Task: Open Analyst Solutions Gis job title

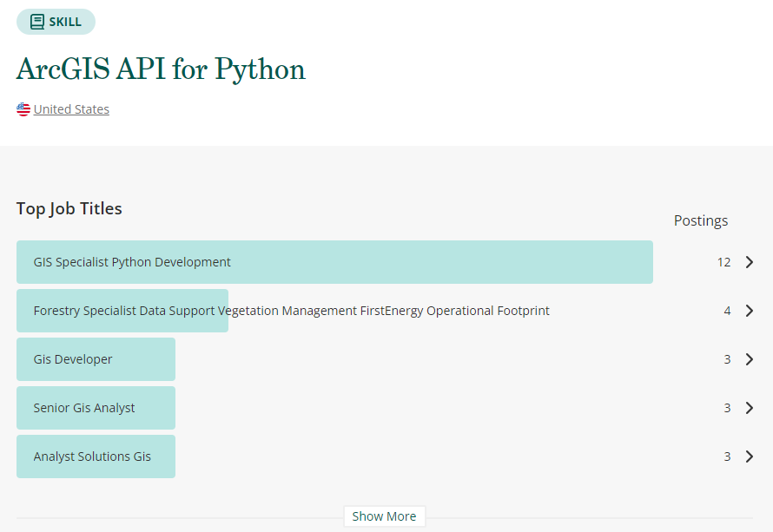Action: pos(92,456)
